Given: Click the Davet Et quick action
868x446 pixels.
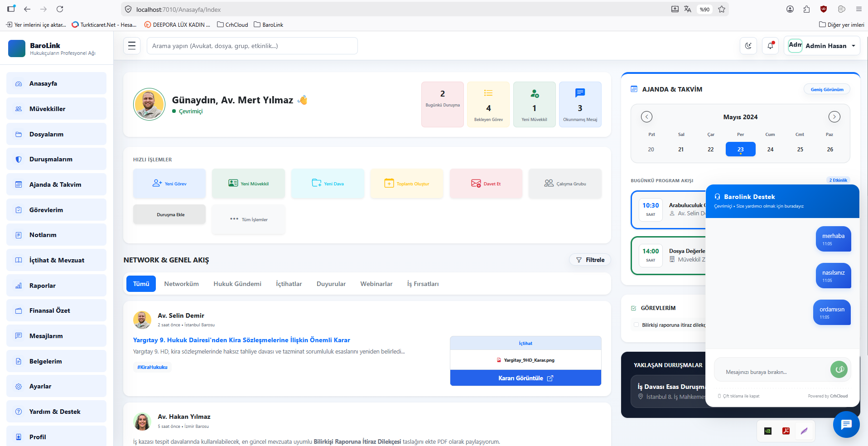Looking at the screenshot, I should 486,184.
